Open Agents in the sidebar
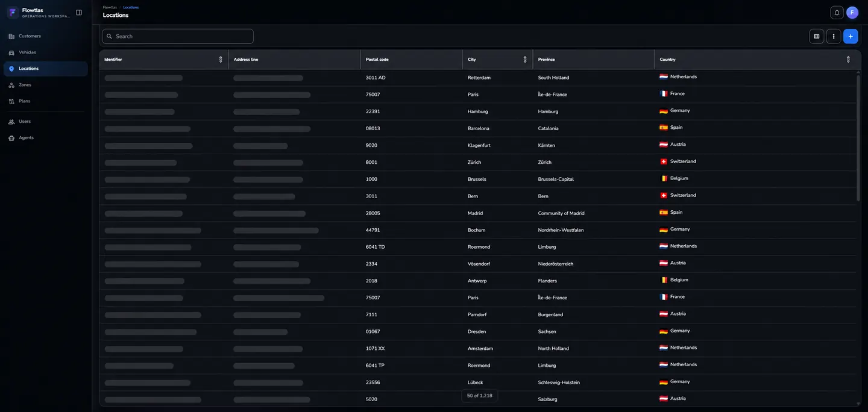The width and height of the screenshot is (868, 412). (46, 138)
